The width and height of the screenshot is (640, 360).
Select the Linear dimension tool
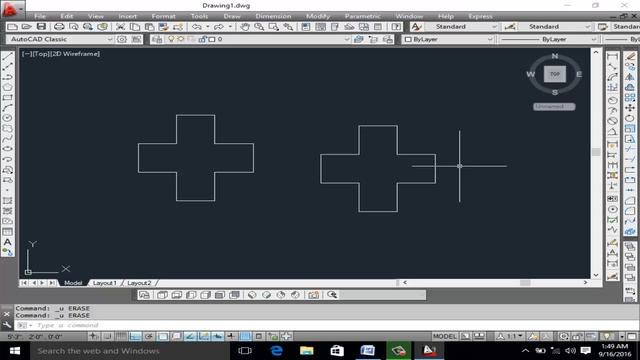612,57
